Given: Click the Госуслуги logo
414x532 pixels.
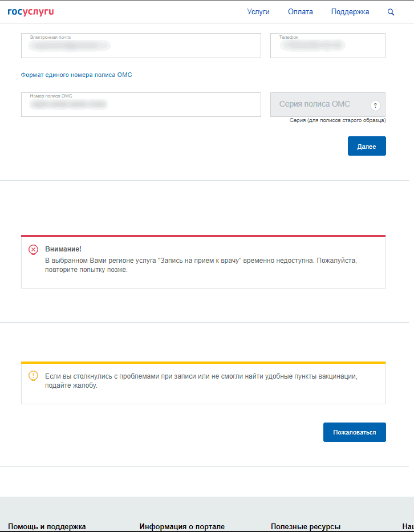Looking at the screenshot, I should [x=31, y=11].
